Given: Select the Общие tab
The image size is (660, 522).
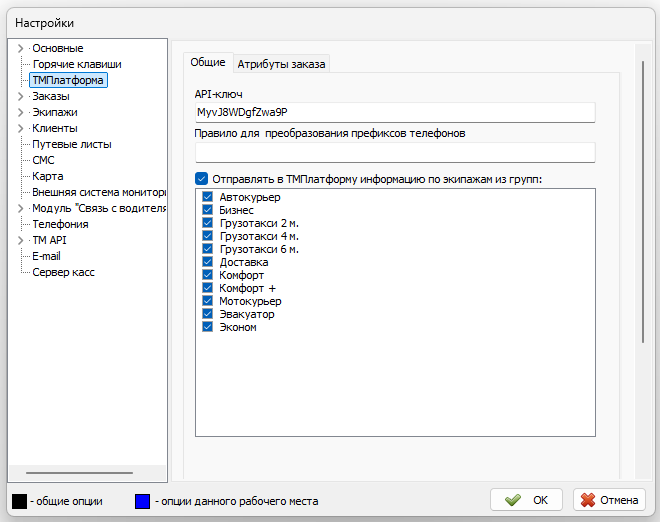Looking at the screenshot, I should pos(208,63).
